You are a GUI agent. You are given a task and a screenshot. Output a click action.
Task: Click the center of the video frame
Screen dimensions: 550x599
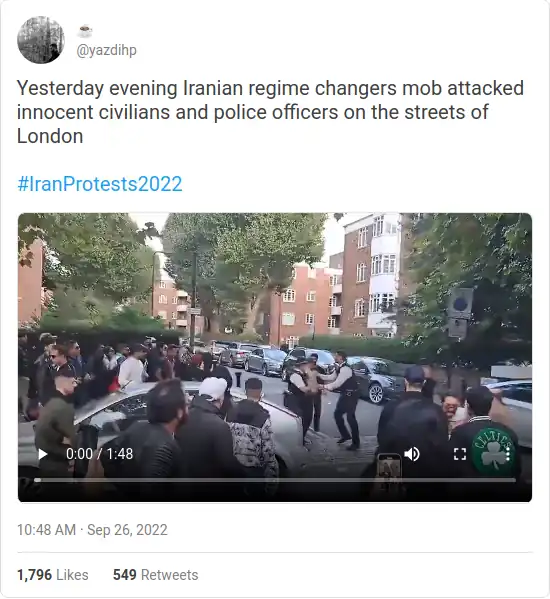pos(275,357)
